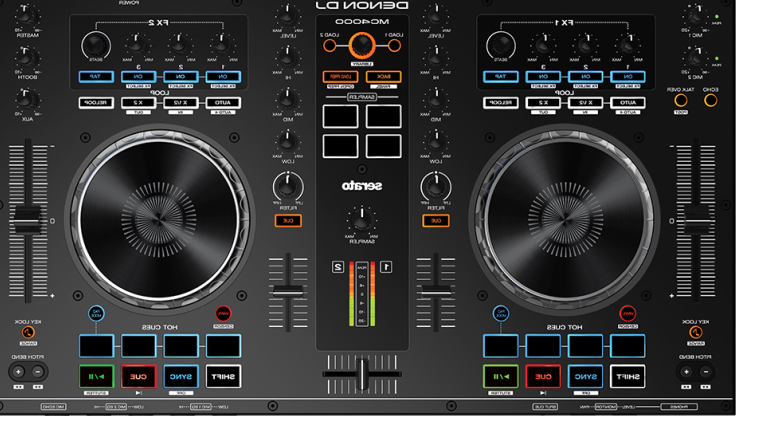This screenshot has width=762, height=429.
Task: Toggle the orange headphone CUE button on channel 2
Action: point(288,221)
